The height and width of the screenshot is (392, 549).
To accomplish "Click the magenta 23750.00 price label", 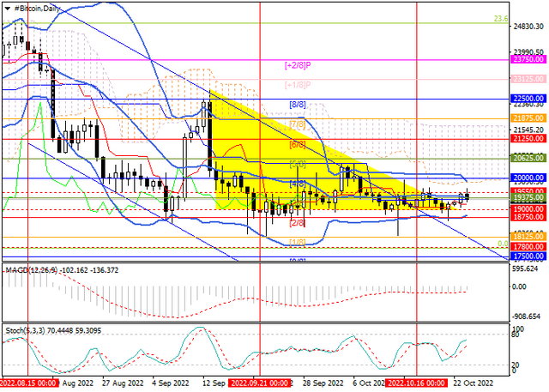I will click(528, 59).
